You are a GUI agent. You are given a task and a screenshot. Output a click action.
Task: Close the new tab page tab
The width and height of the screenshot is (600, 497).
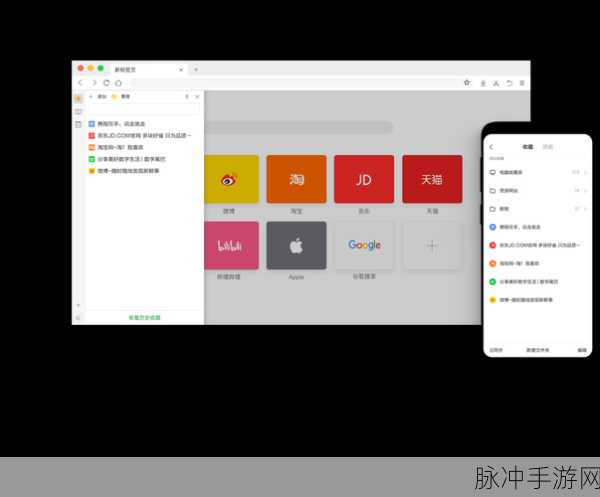181,70
